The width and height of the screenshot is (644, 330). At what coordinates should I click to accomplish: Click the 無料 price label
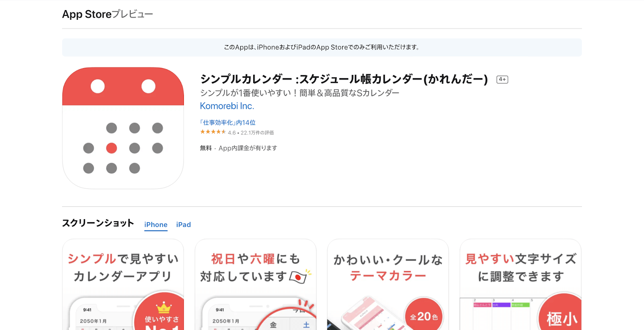pyautogui.click(x=206, y=148)
